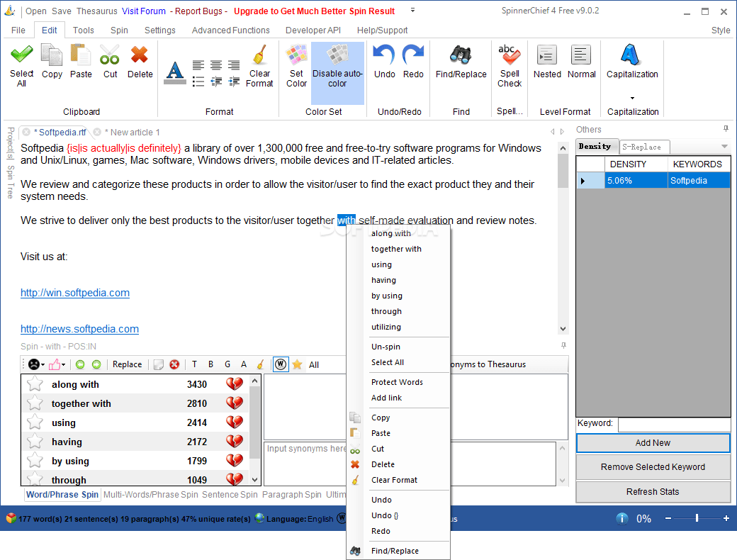Star the 'using' synonym
Viewport: 737px width, 560px height.
pyautogui.click(x=35, y=422)
